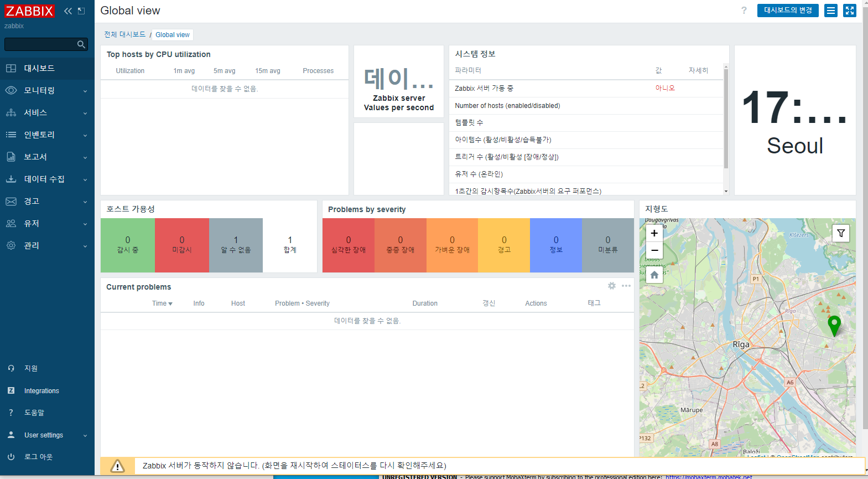The image size is (868, 479).
Task: Open Integrations menu item
Action: [47, 390]
